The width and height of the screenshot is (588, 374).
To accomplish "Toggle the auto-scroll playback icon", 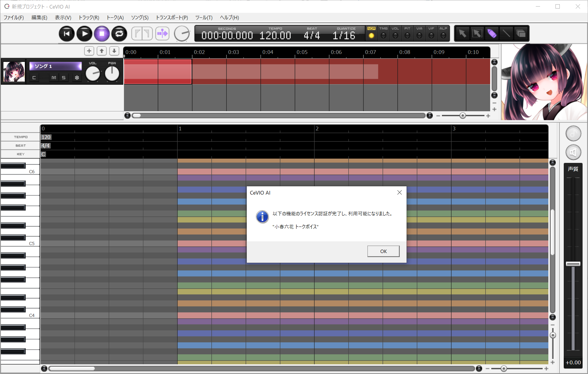I will 162,34.
